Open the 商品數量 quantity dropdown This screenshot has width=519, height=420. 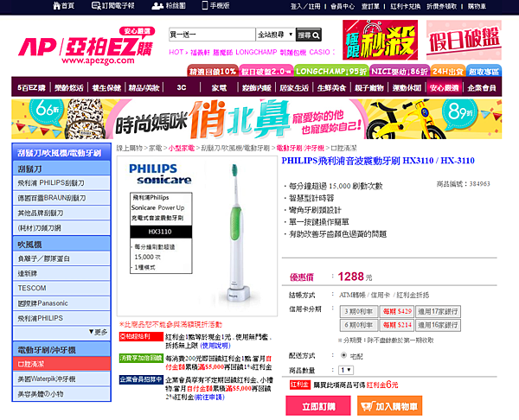(346, 370)
